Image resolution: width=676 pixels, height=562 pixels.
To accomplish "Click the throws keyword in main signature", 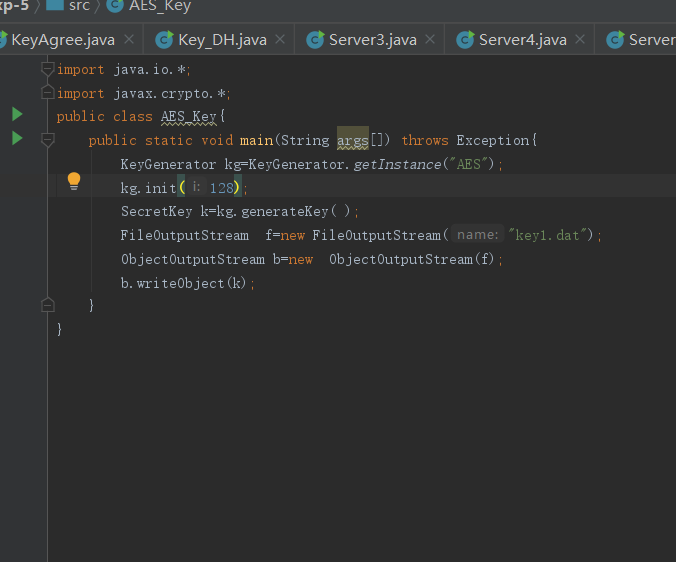I will point(425,140).
